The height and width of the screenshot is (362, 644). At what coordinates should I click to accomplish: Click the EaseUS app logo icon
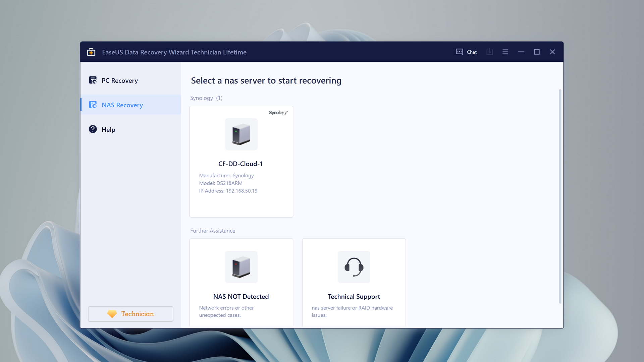(91, 52)
